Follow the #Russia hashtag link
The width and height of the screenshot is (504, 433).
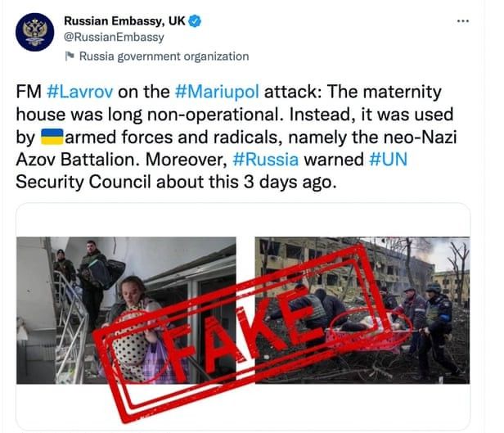click(265, 160)
